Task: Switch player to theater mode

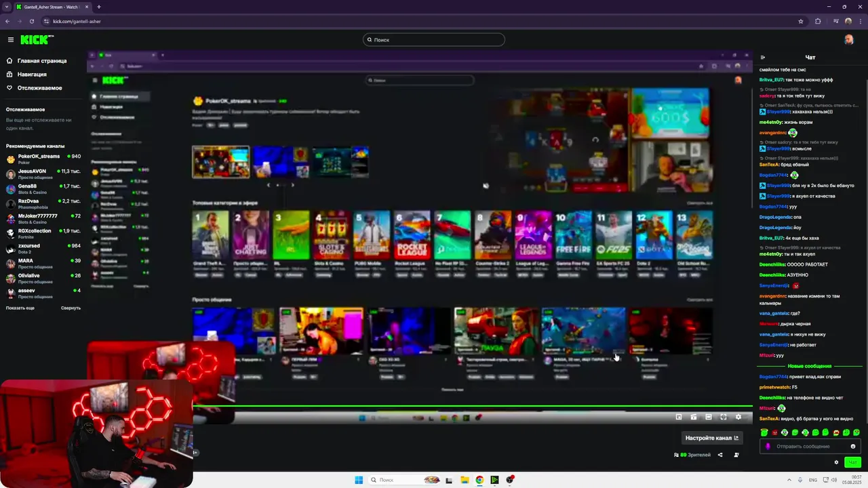Action: (709, 417)
